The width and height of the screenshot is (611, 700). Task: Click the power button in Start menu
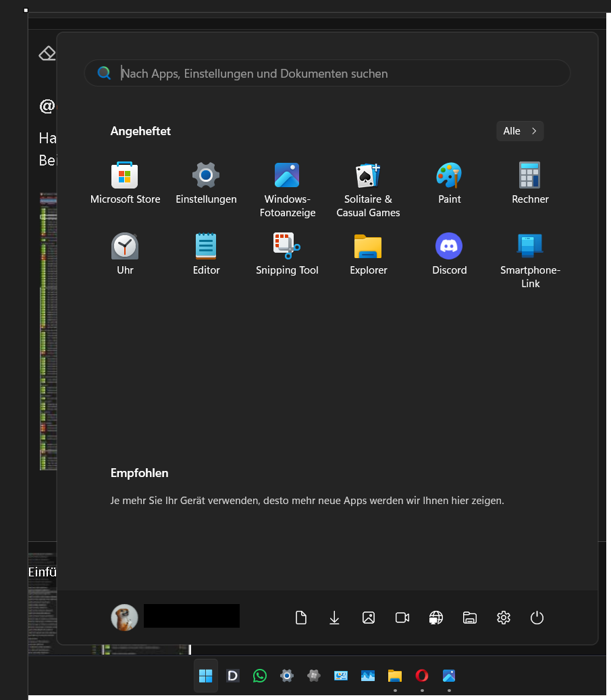pyautogui.click(x=537, y=618)
